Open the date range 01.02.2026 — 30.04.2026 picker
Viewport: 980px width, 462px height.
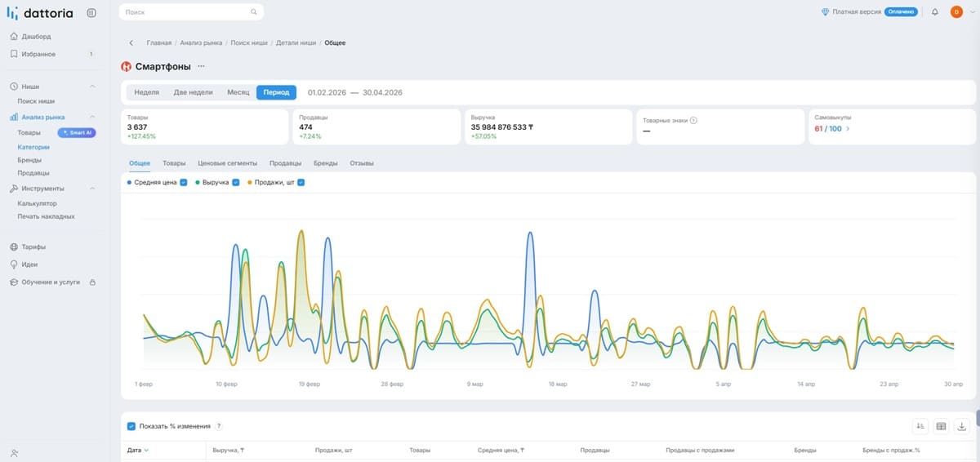tap(354, 92)
